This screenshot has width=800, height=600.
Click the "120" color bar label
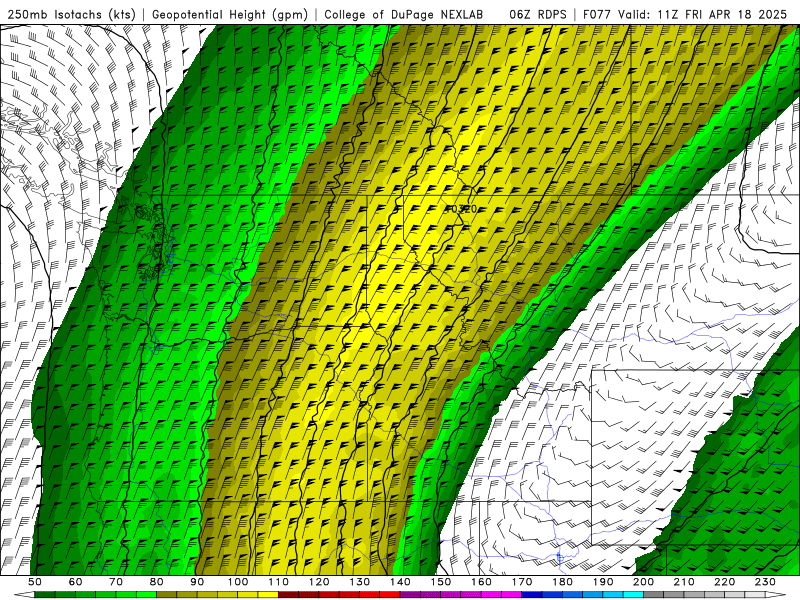(319, 582)
